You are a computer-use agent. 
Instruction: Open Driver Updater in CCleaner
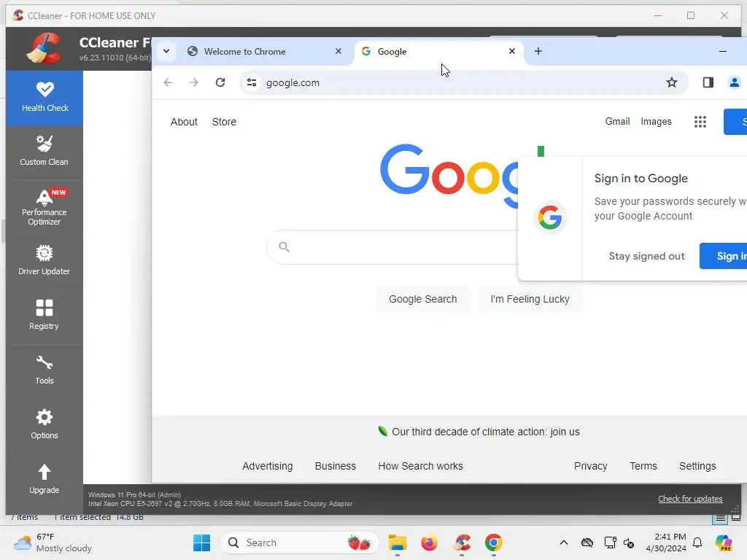[x=44, y=261]
